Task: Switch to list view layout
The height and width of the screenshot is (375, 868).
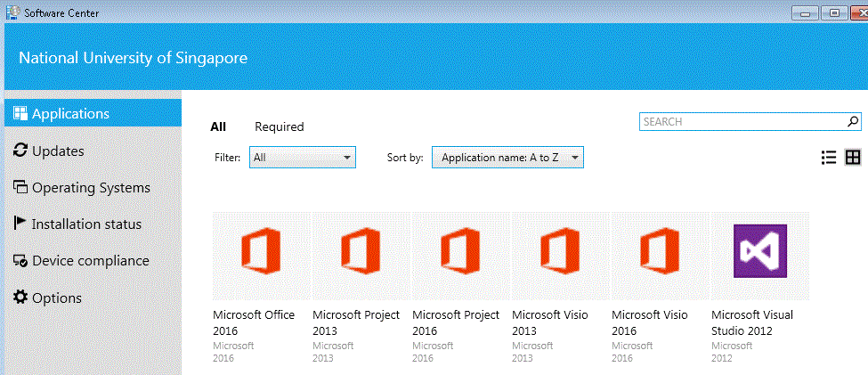Action: [x=828, y=158]
